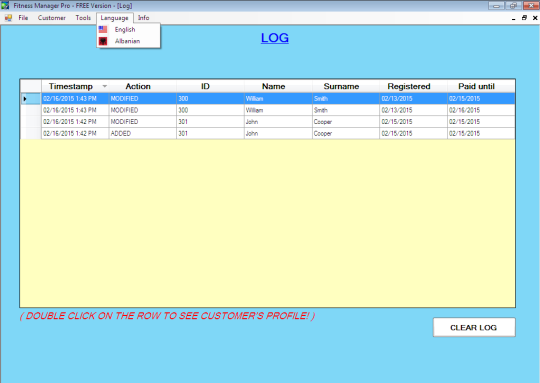
Task: Click Paid until date in MODIFIED John row
Action: 481,122
